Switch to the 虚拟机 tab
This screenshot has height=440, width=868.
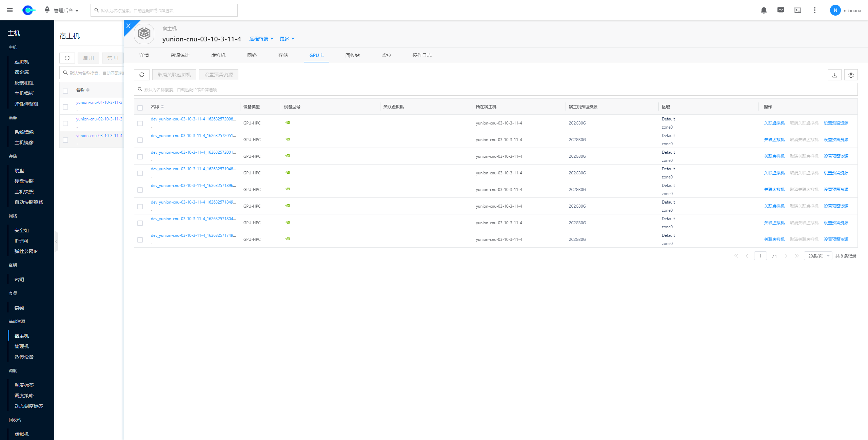(218, 55)
